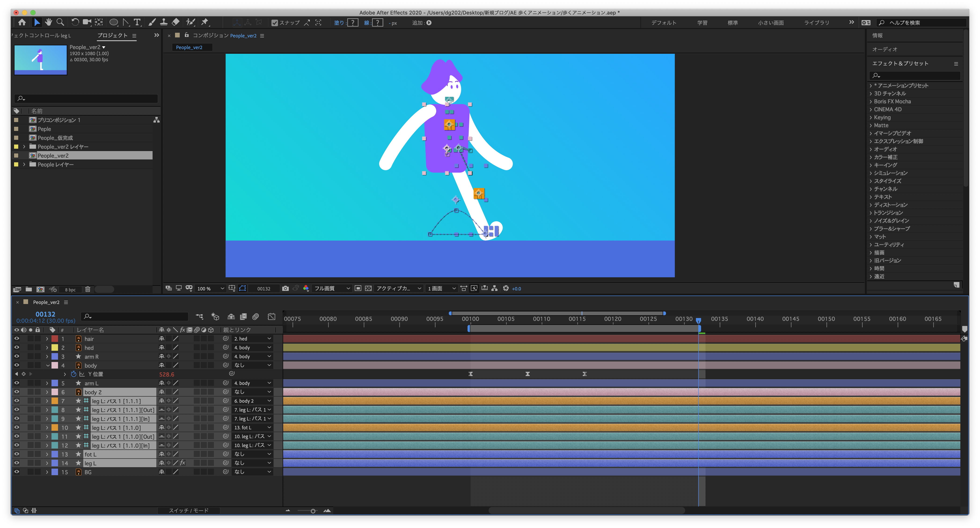Open the composition mini-flowchart icon in timeline
Screen dimensions: 980x528
point(199,317)
